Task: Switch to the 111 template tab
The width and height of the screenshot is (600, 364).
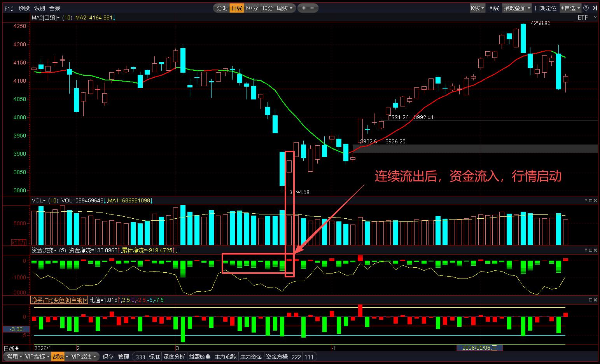Action: [x=309, y=357]
